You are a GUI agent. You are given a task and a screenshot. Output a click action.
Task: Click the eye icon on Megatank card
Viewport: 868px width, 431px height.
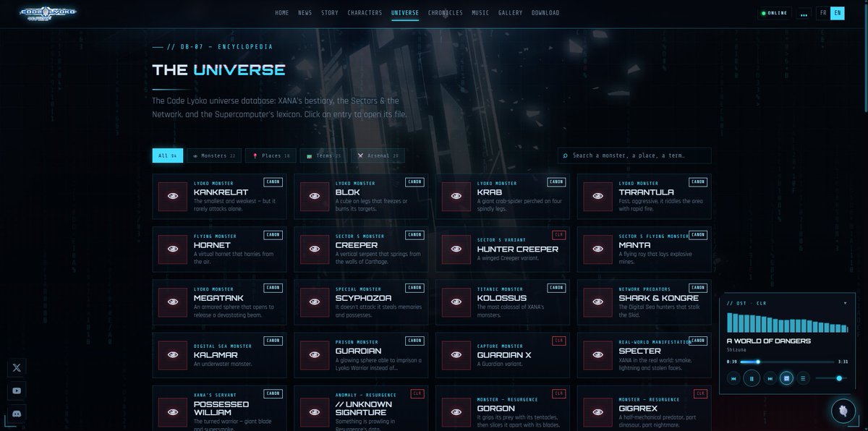tap(173, 302)
